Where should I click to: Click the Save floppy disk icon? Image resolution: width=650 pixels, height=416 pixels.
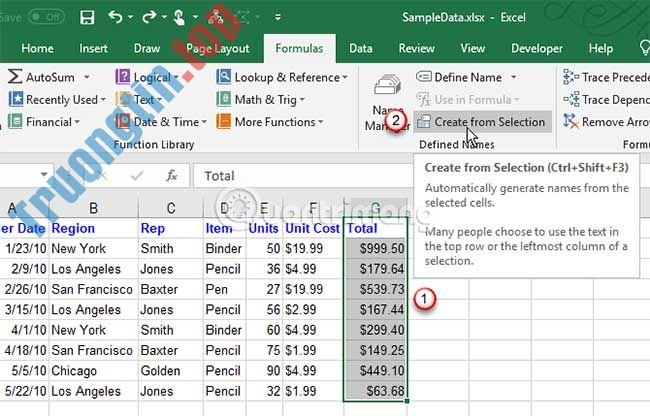click(87, 17)
